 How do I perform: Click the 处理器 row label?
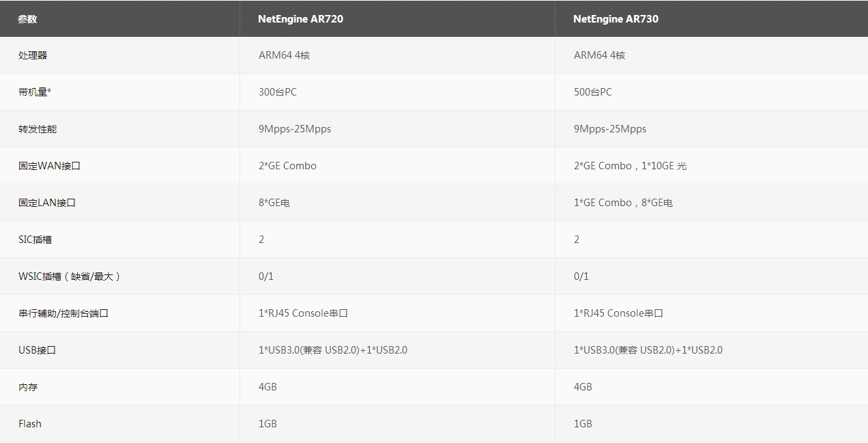point(33,55)
